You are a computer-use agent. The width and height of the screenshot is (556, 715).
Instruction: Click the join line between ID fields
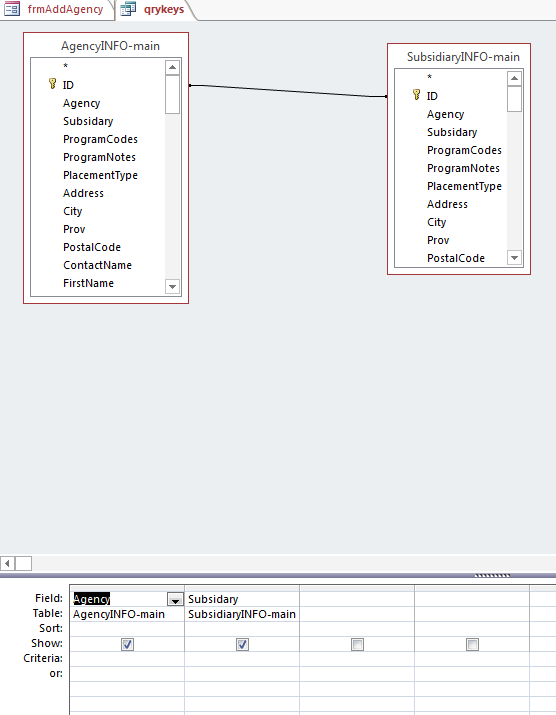tap(288, 91)
